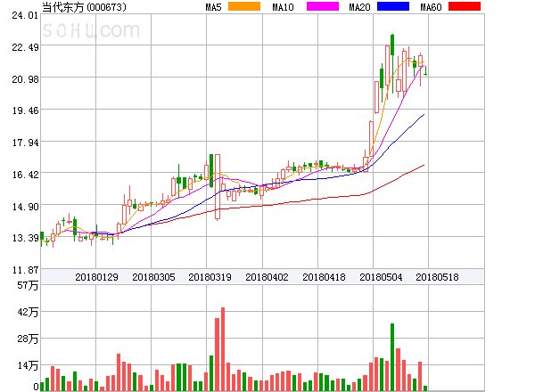The image size is (535, 392).
Task: Click the 20180305 date label
Action: point(153,277)
